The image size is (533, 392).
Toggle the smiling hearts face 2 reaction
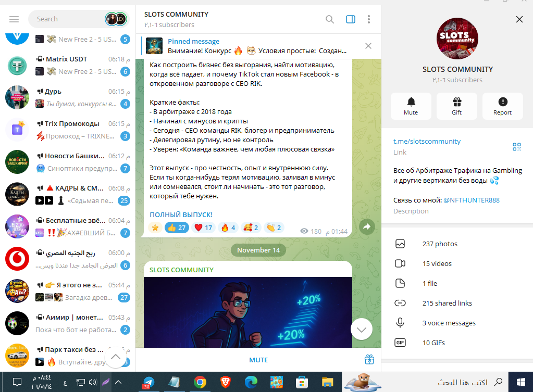[251, 227]
